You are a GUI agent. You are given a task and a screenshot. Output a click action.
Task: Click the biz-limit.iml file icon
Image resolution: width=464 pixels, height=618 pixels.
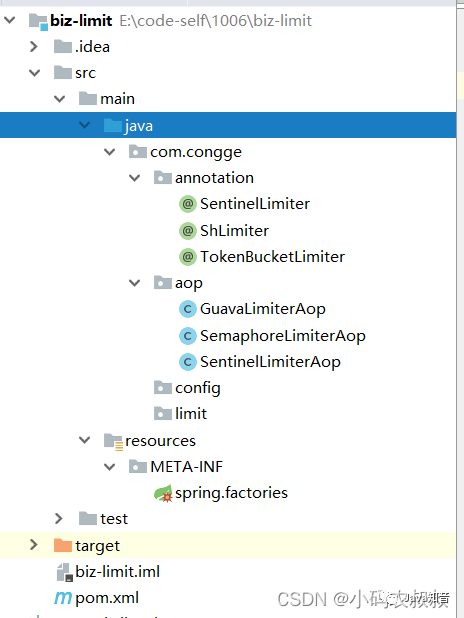(65, 572)
